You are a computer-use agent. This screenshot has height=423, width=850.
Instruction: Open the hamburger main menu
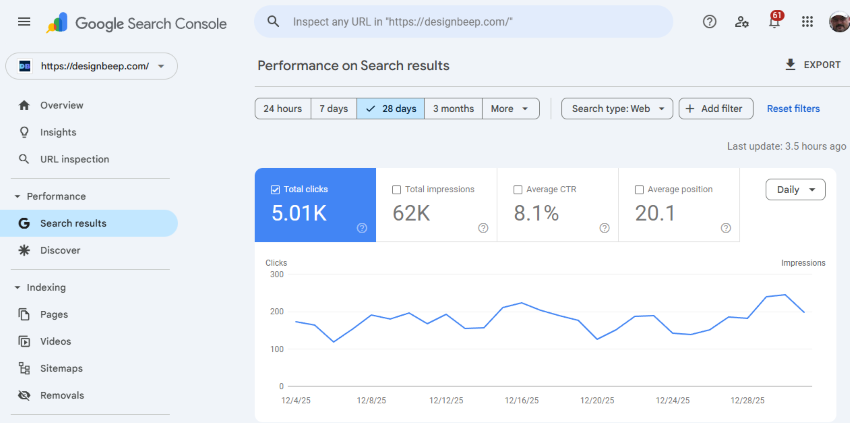click(x=24, y=22)
